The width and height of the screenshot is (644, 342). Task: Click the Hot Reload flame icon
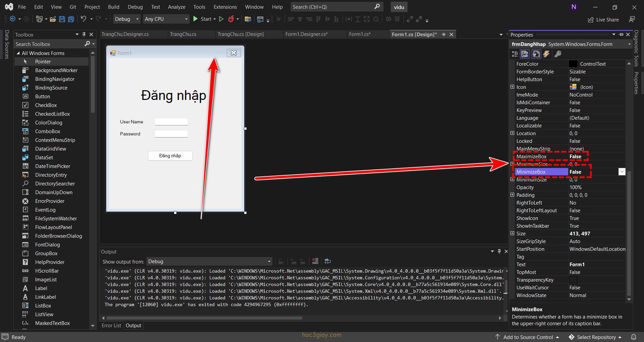click(231, 19)
